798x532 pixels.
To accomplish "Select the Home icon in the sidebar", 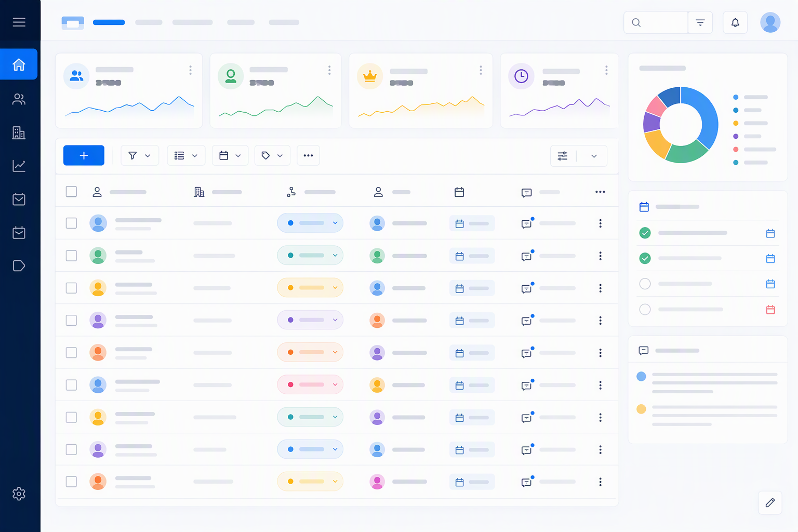I will [x=19, y=64].
